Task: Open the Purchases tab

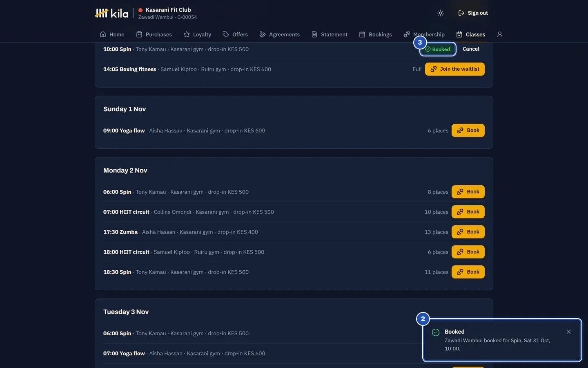Action: (154, 34)
